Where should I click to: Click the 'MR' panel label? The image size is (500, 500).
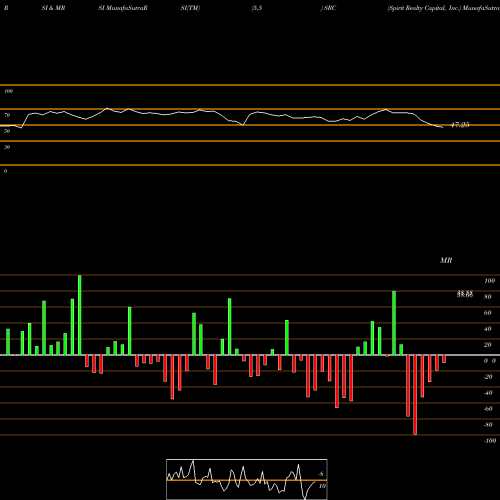click(x=446, y=260)
